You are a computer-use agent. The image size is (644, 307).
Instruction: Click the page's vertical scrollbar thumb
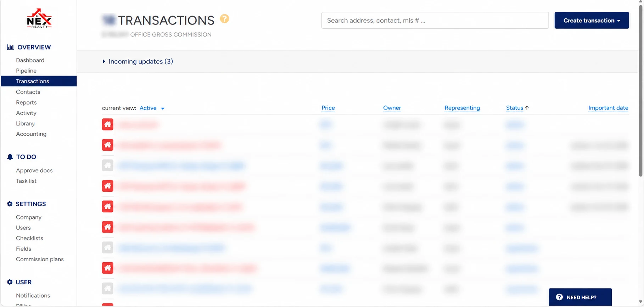coord(641,90)
